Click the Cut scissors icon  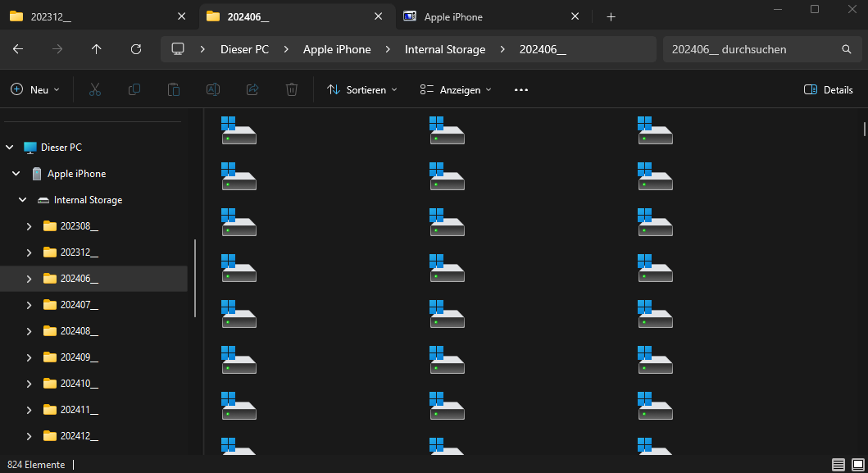tap(95, 89)
